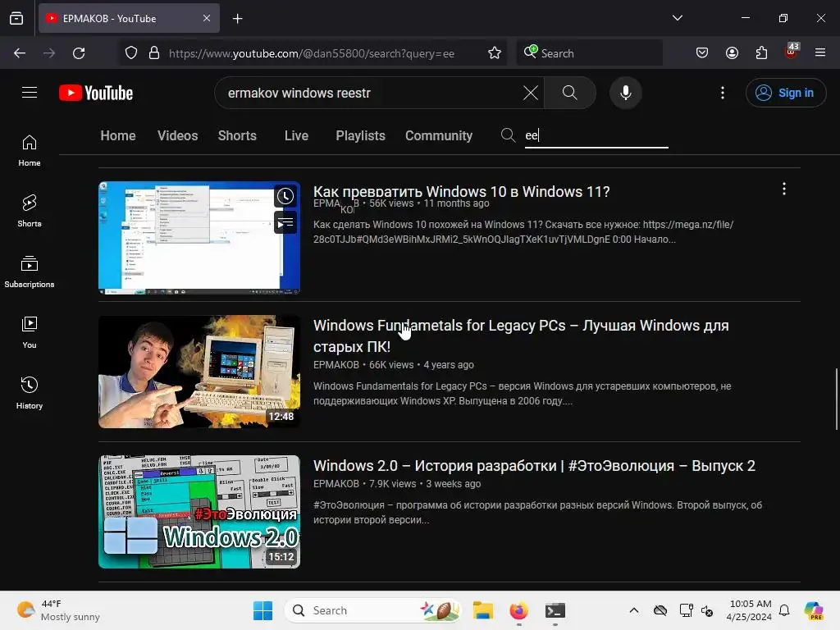Click the channel search magnifier icon
The width and height of the screenshot is (840, 630).
pyautogui.click(x=508, y=135)
